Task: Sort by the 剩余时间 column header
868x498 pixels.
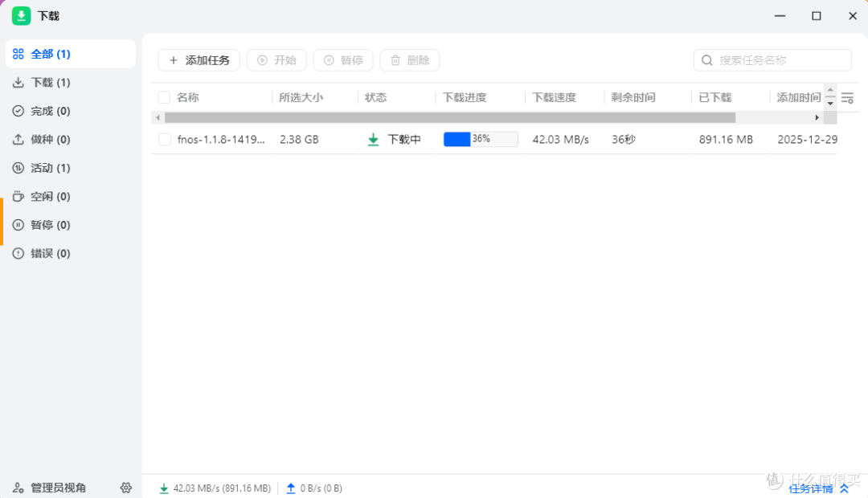Action: tap(633, 97)
